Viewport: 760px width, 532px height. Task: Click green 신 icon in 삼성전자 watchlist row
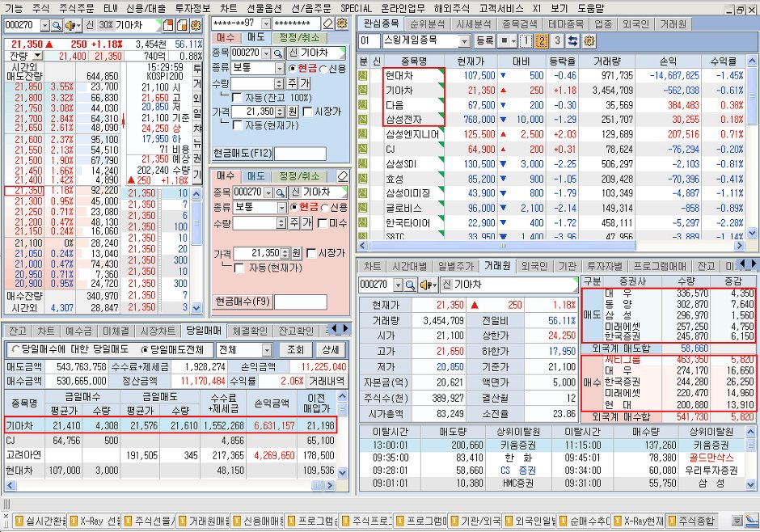click(x=363, y=120)
